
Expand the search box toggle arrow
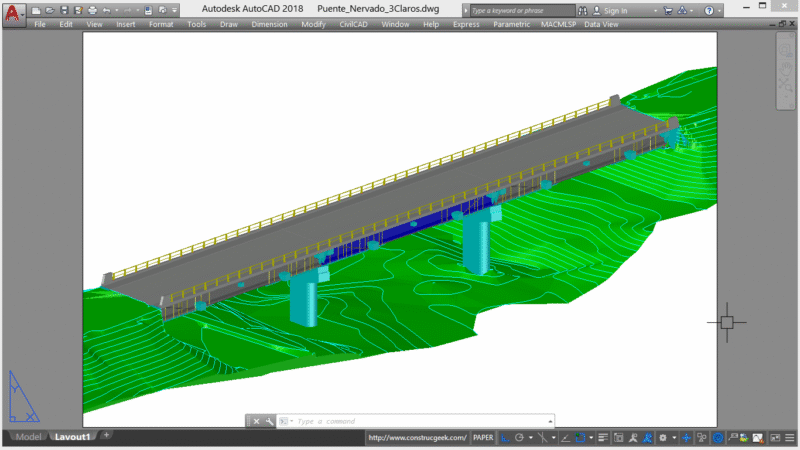tap(466, 10)
